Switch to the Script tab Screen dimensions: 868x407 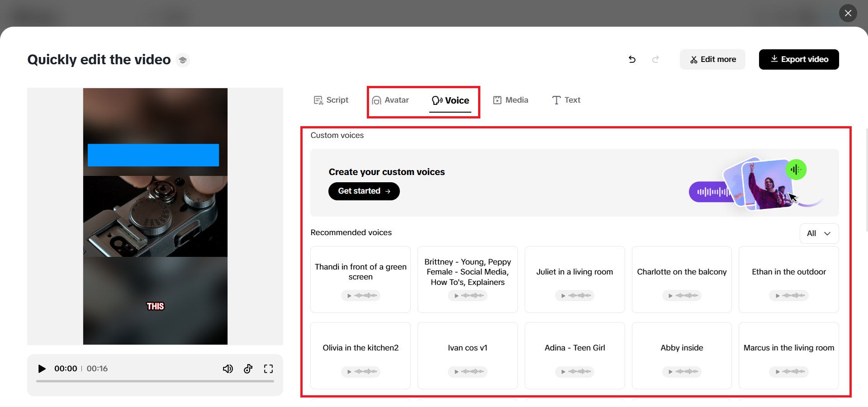331,100
